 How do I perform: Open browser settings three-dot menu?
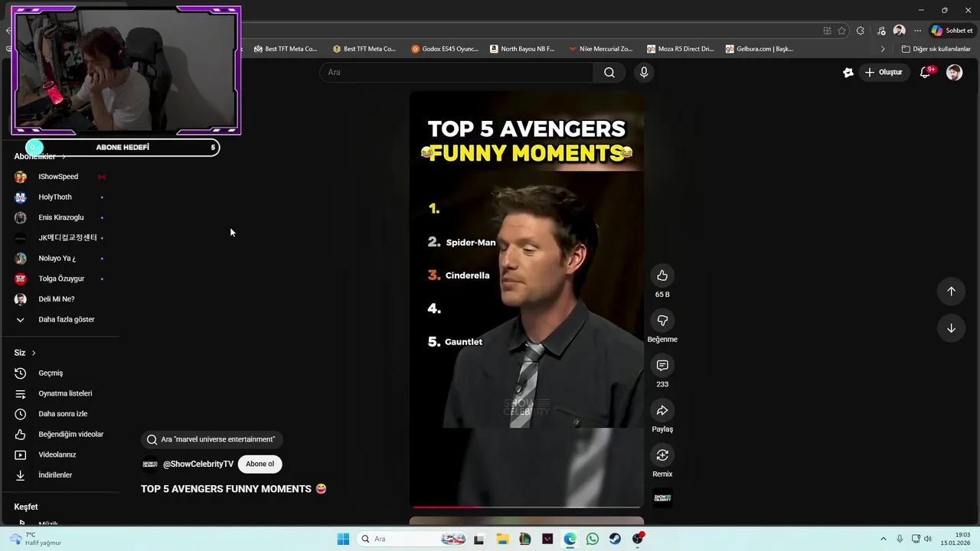coord(917,31)
